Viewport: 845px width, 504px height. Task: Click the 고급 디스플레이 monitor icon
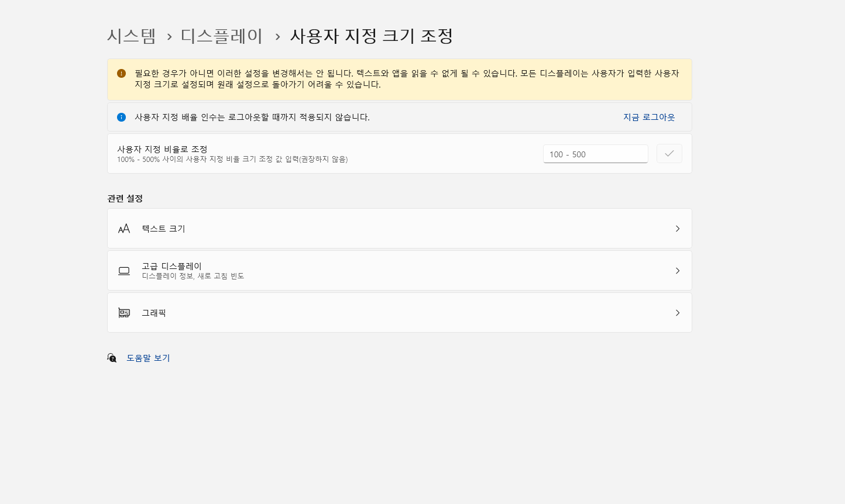pyautogui.click(x=124, y=271)
